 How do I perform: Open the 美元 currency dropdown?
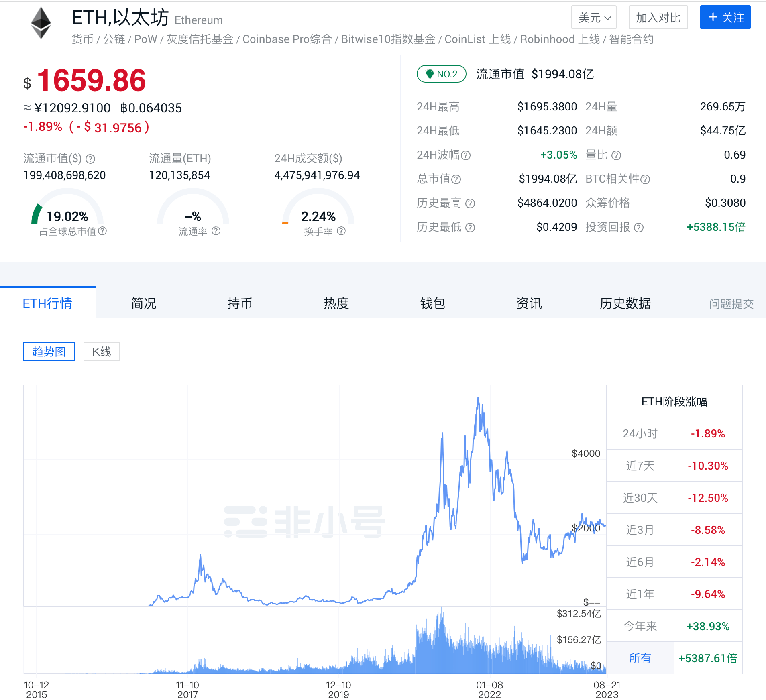(x=594, y=17)
